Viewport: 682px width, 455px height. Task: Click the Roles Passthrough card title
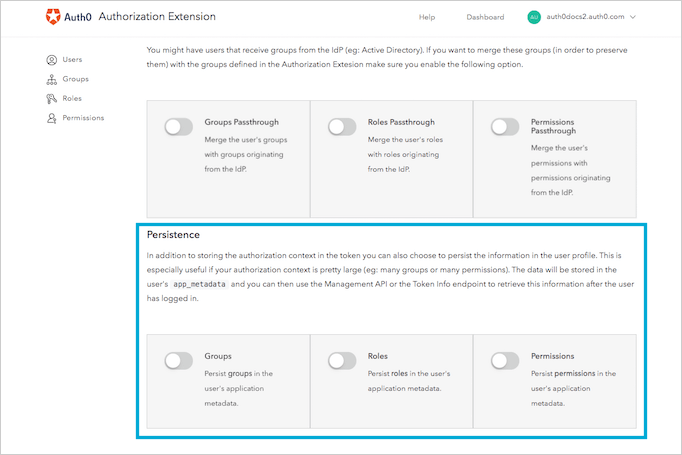click(x=401, y=122)
